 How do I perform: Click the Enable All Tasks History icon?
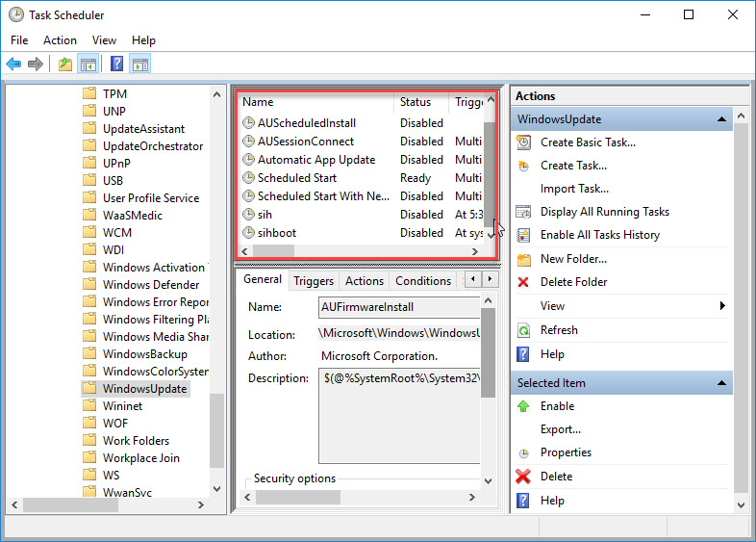point(523,235)
